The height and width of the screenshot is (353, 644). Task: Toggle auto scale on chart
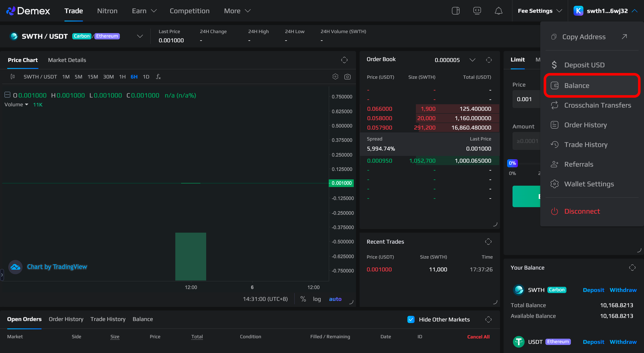335,299
